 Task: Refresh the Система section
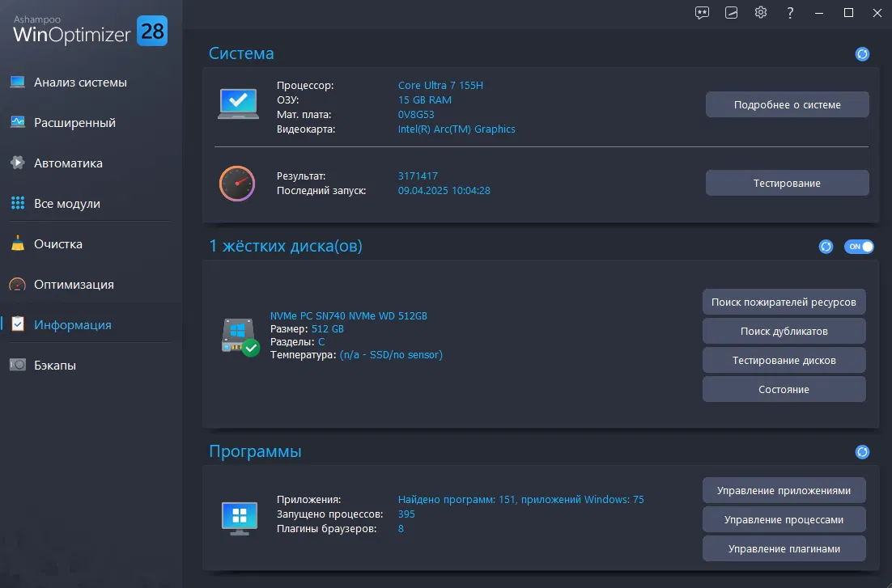[862, 54]
